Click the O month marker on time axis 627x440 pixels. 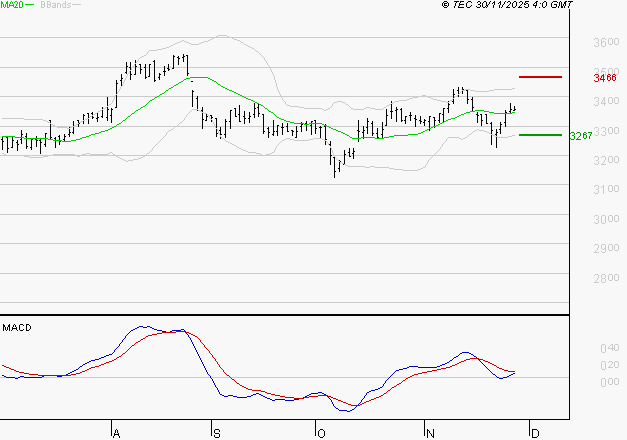[x=321, y=433]
